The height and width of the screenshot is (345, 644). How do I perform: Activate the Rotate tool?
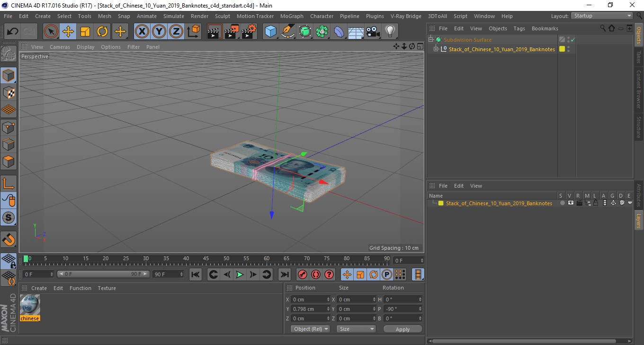click(102, 32)
